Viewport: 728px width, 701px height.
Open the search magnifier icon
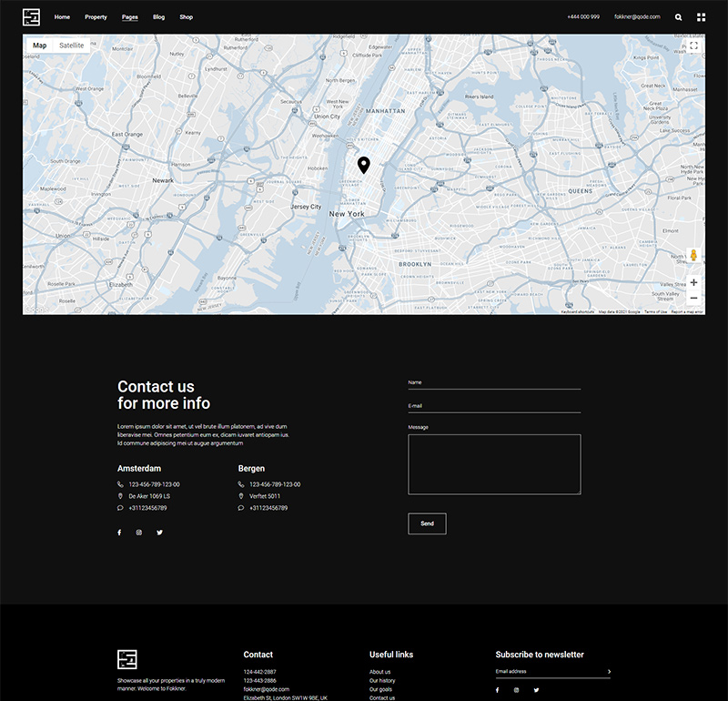point(679,17)
